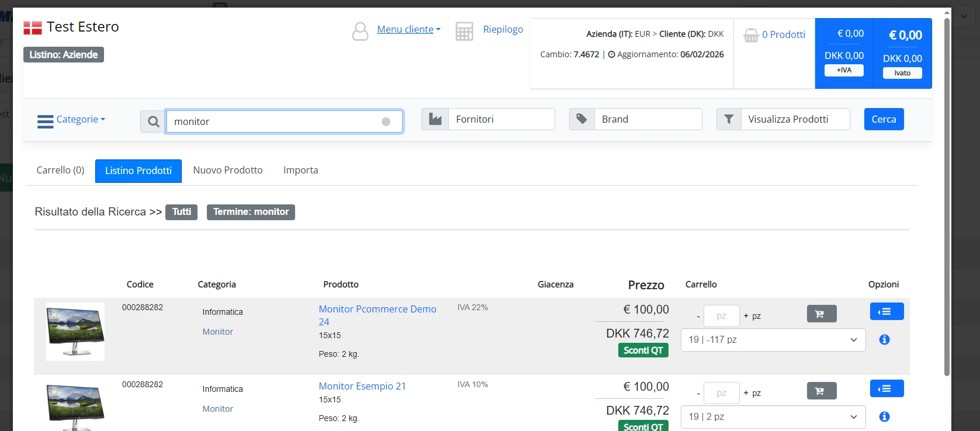Open the '19 | -117 pz' warehouse dropdown

773,340
